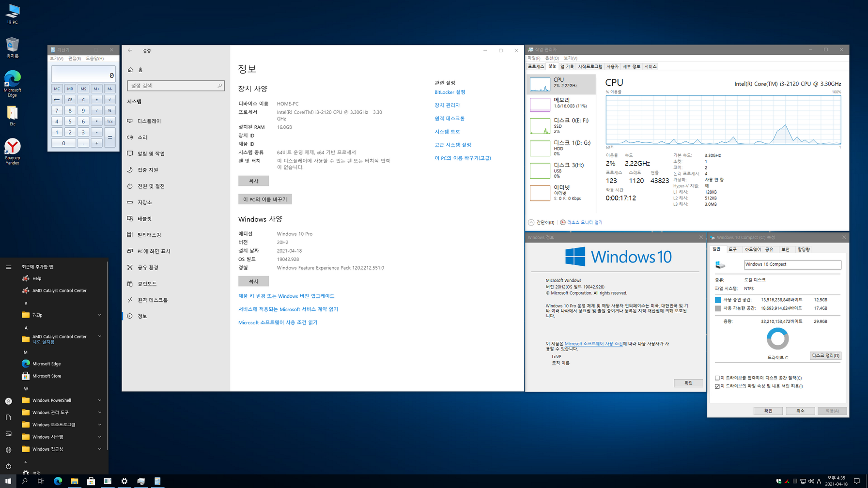Select 디스크 0 (E: F:) performance item
This screenshot has height=488, width=868.
coord(561,126)
